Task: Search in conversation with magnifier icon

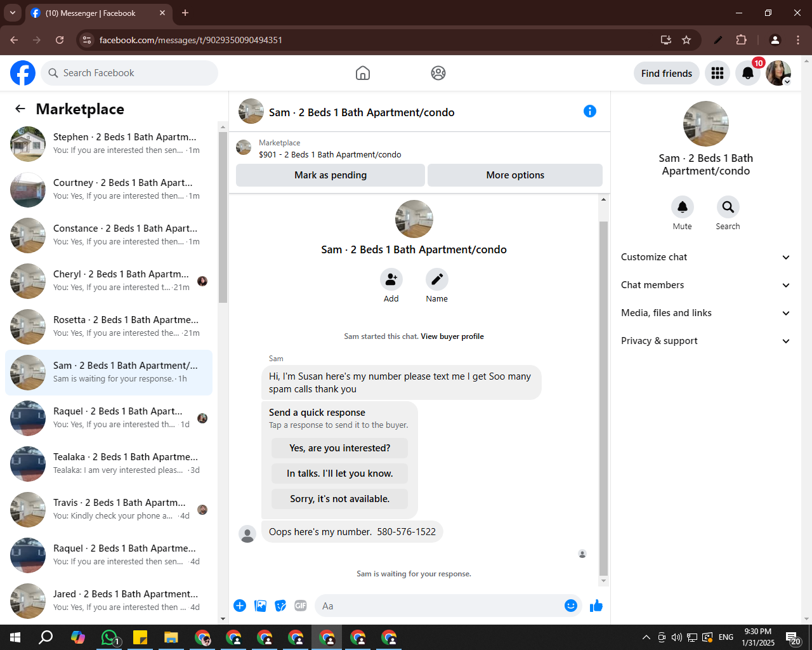Action: point(728,207)
